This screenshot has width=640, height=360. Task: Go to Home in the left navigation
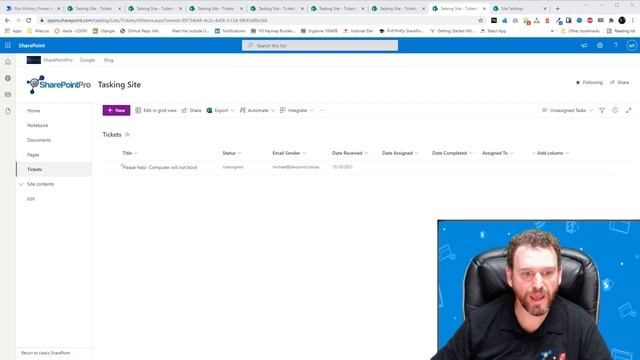point(33,111)
